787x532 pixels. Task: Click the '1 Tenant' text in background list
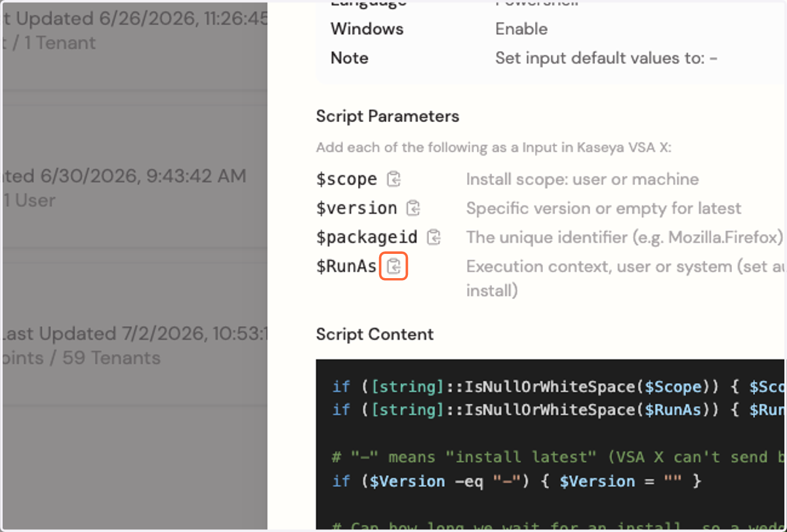pyautogui.click(x=59, y=43)
